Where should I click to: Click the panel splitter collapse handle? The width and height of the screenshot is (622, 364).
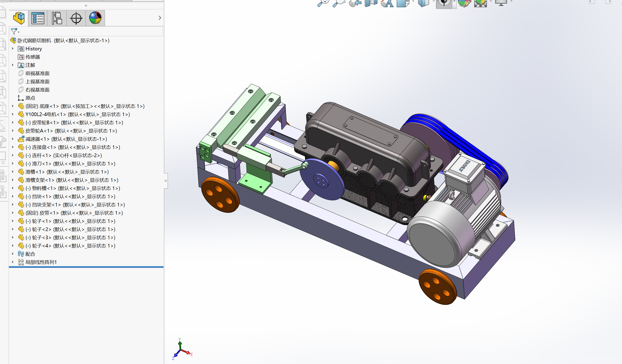(x=166, y=181)
